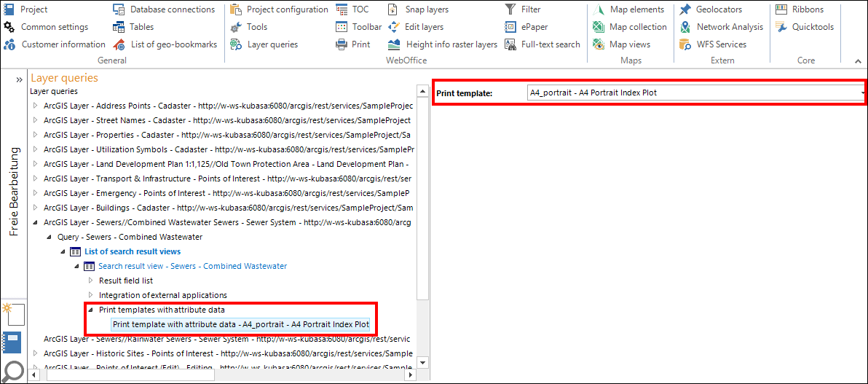
Task: Collapse Print templates with attribute data node
Action: coord(91,310)
